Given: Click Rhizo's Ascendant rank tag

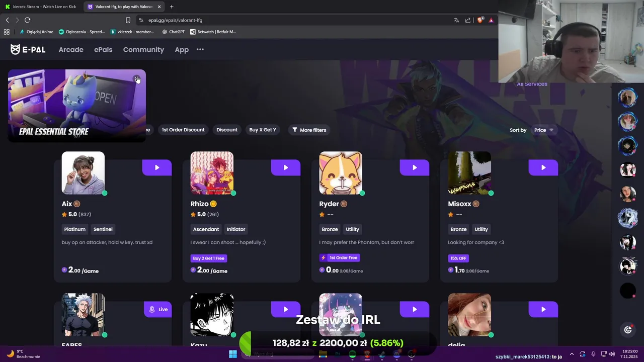Looking at the screenshot, I should 206,229.
